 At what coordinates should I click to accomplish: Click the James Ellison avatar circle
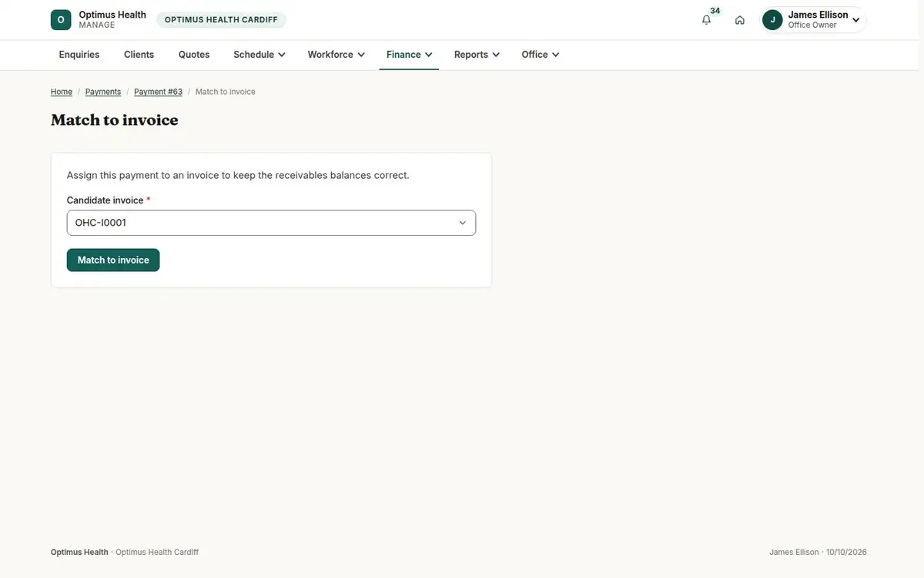772,20
